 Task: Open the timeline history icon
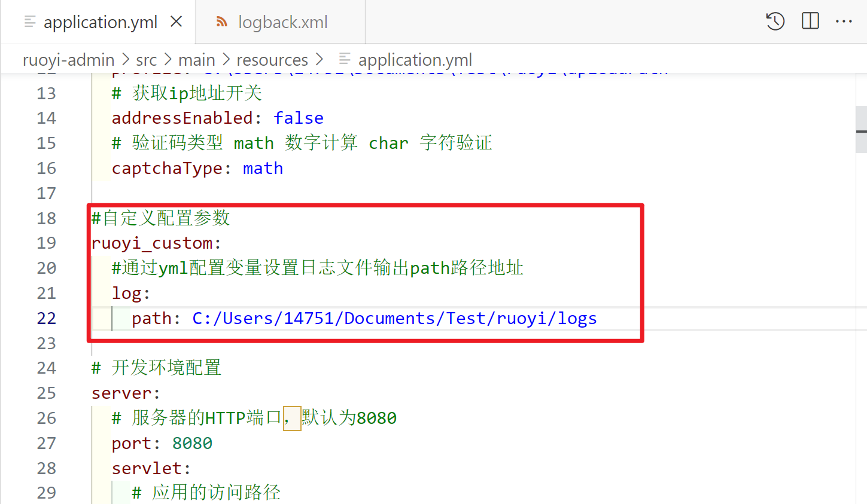click(775, 22)
